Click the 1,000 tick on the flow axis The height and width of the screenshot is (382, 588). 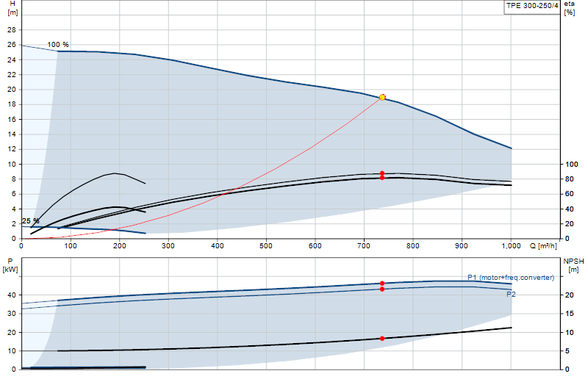tap(512, 246)
